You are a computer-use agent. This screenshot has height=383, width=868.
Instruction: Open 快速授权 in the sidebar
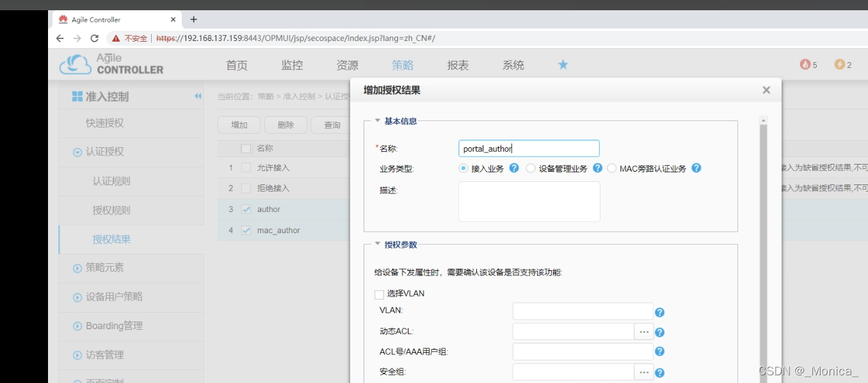tap(105, 123)
